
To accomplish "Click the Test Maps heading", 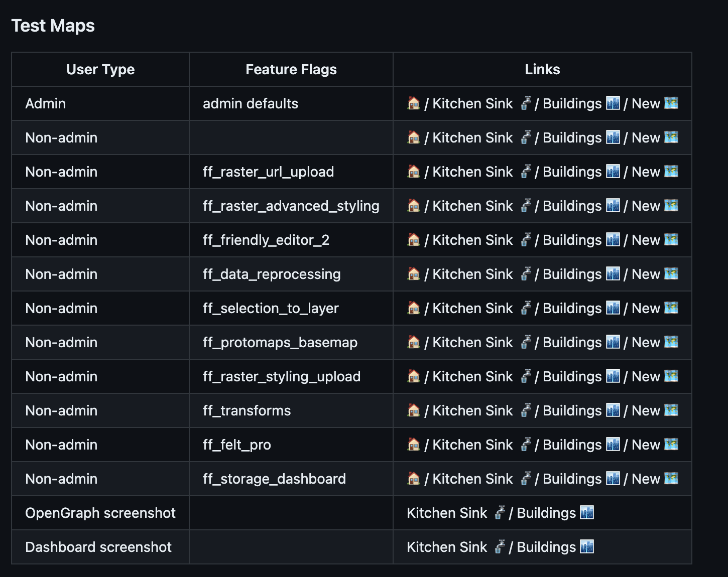I will 53,25.
